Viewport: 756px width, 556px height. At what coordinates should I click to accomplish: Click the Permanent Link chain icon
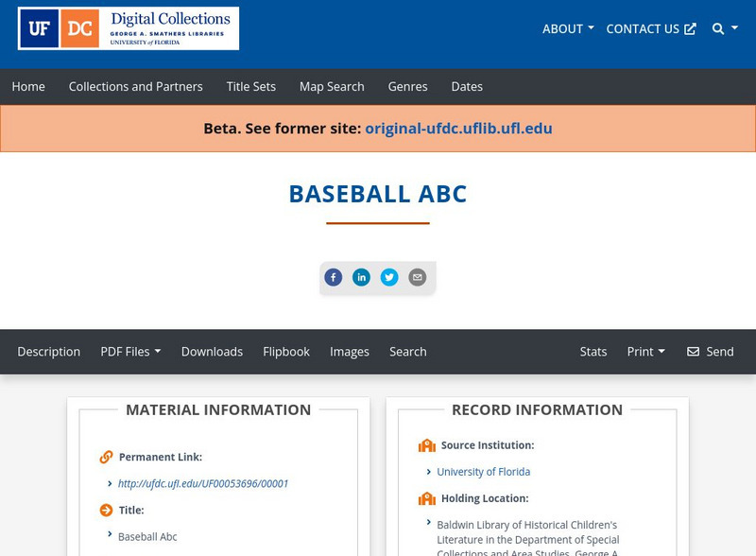pyautogui.click(x=103, y=456)
